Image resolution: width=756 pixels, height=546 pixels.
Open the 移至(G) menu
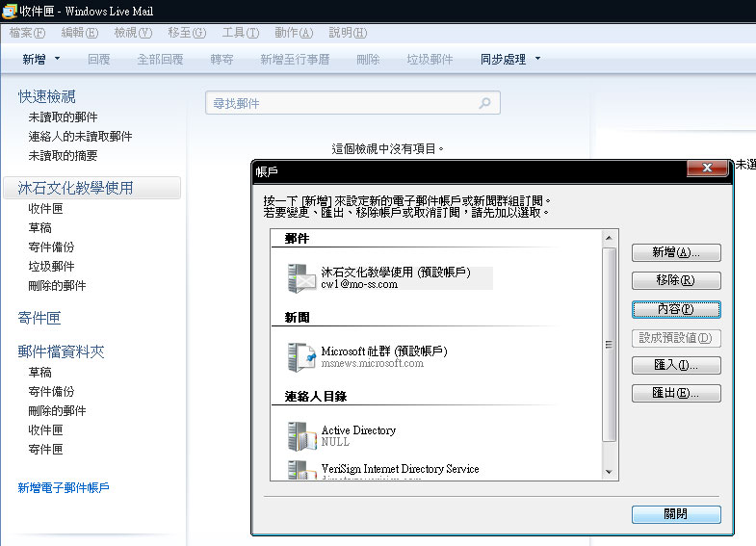coord(187,33)
